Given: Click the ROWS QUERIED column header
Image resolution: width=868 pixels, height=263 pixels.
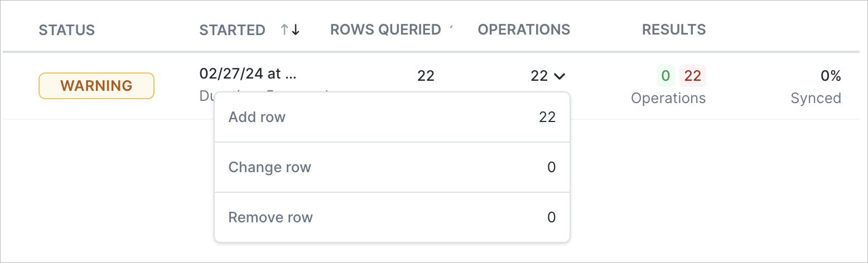Looking at the screenshot, I should coord(385,30).
